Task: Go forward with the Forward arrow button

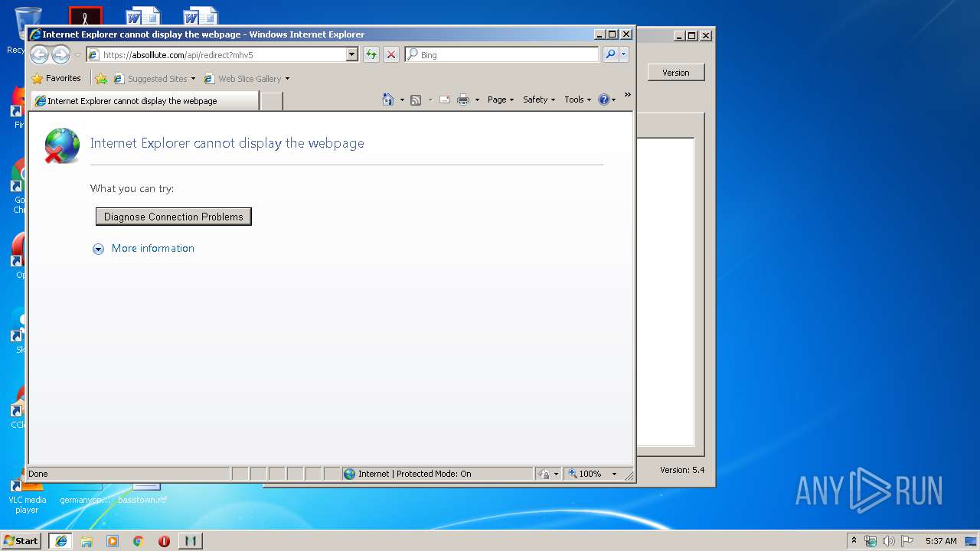Action: 60,54
